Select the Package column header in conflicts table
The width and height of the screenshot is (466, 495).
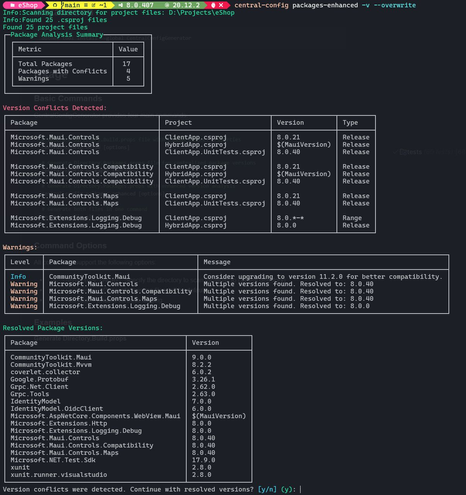point(24,123)
